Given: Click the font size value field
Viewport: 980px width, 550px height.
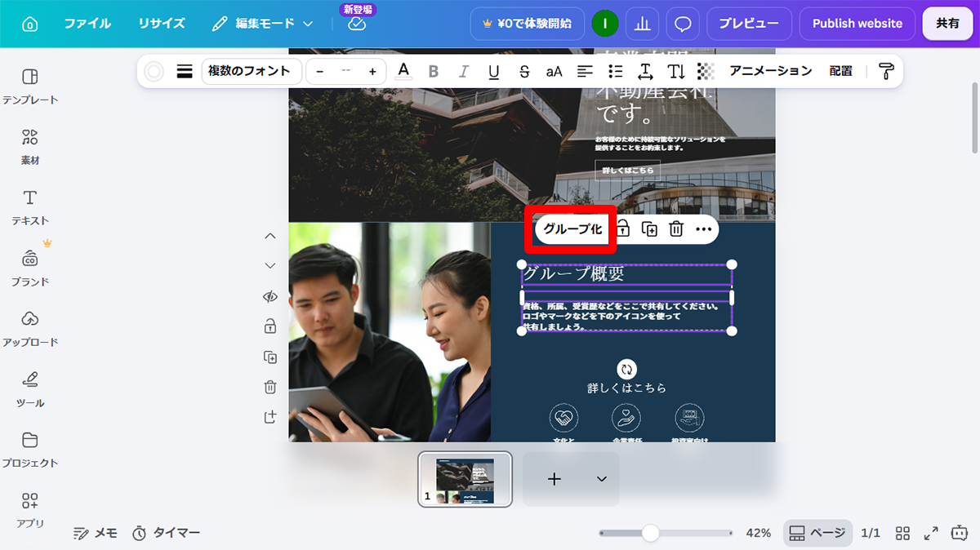Looking at the screenshot, I should click(346, 72).
